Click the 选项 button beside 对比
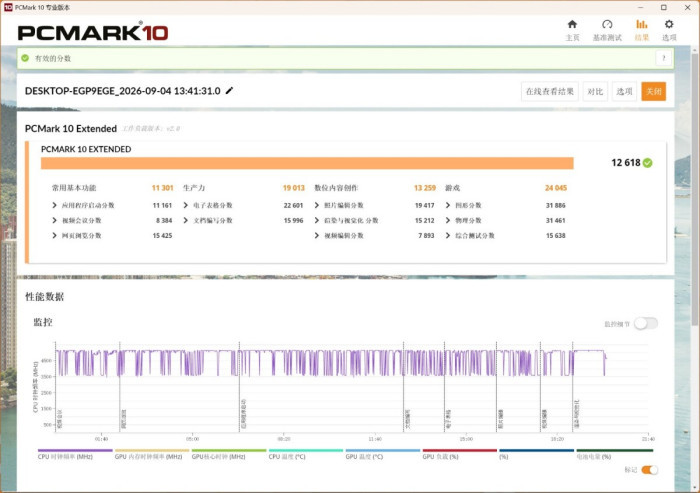This screenshot has height=493, width=700. 624,92
